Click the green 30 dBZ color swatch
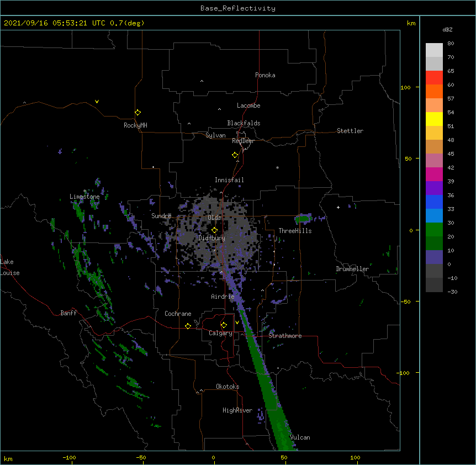Viewport: 476px width, 465px height. [x=434, y=230]
